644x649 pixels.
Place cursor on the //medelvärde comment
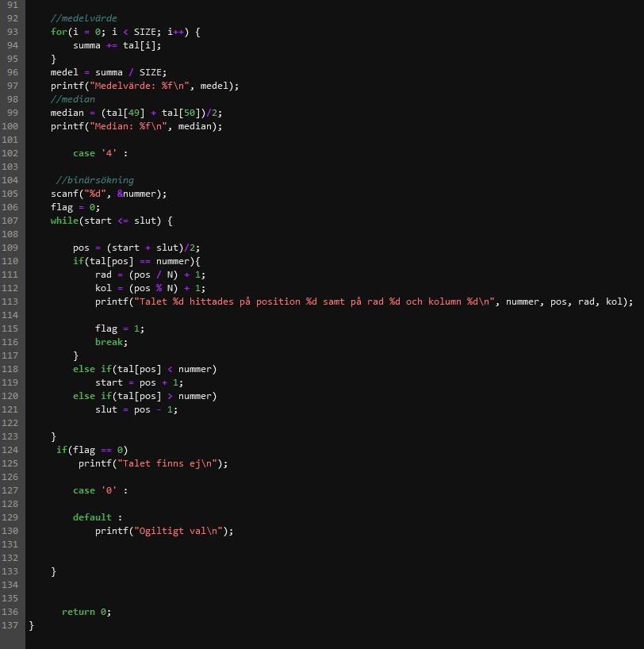coord(83,18)
